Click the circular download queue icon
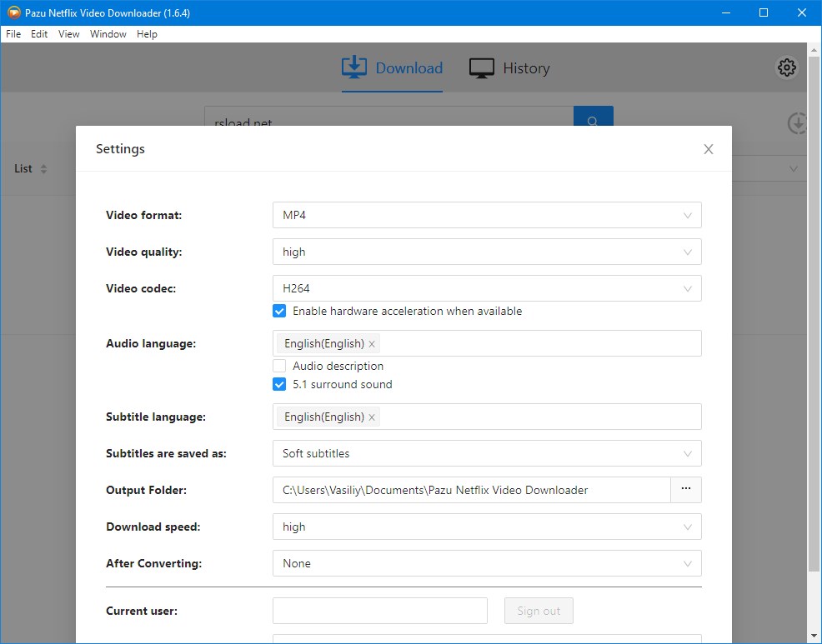 (x=797, y=123)
